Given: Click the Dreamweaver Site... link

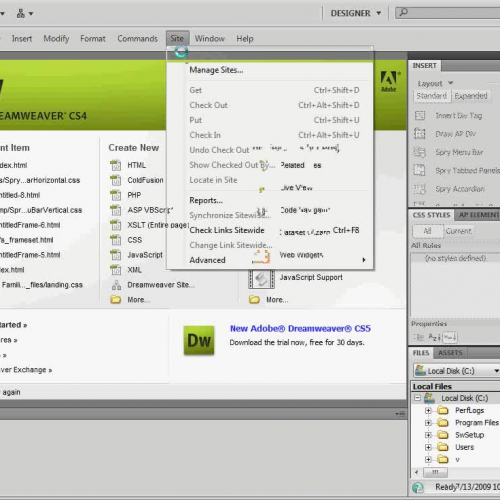Looking at the screenshot, I should tap(161, 285).
